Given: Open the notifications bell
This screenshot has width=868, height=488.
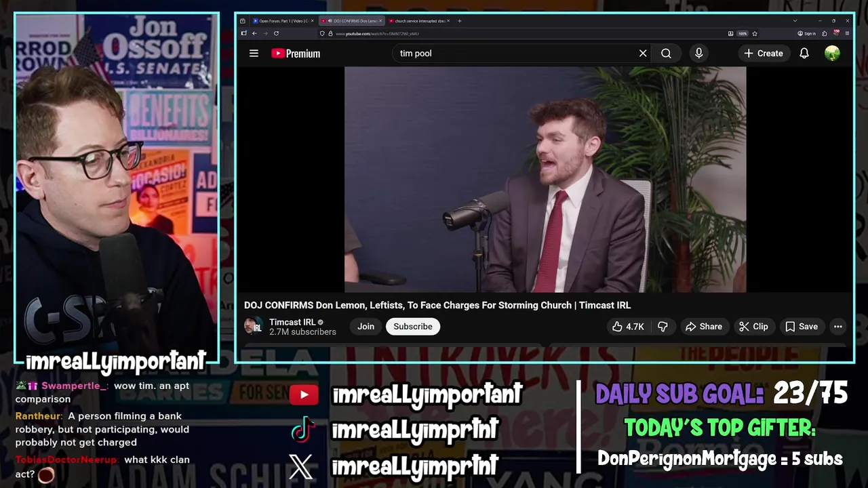Looking at the screenshot, I should [804, 53].
